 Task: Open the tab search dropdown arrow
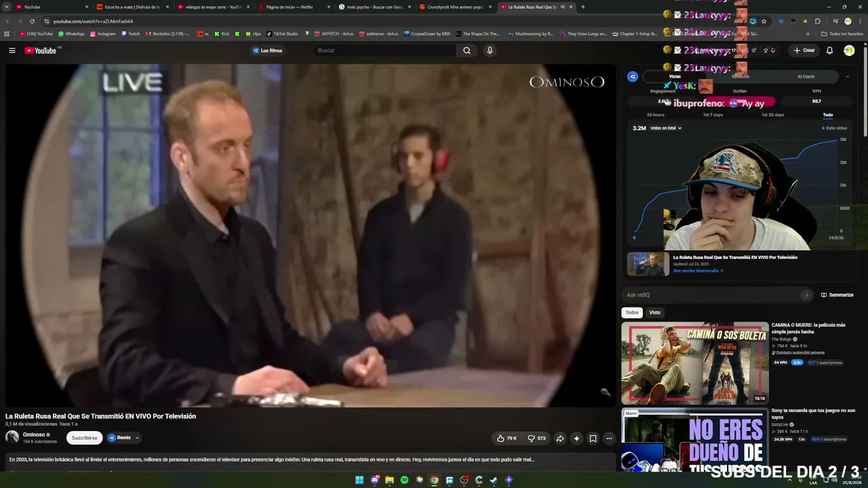click(7, 7)
